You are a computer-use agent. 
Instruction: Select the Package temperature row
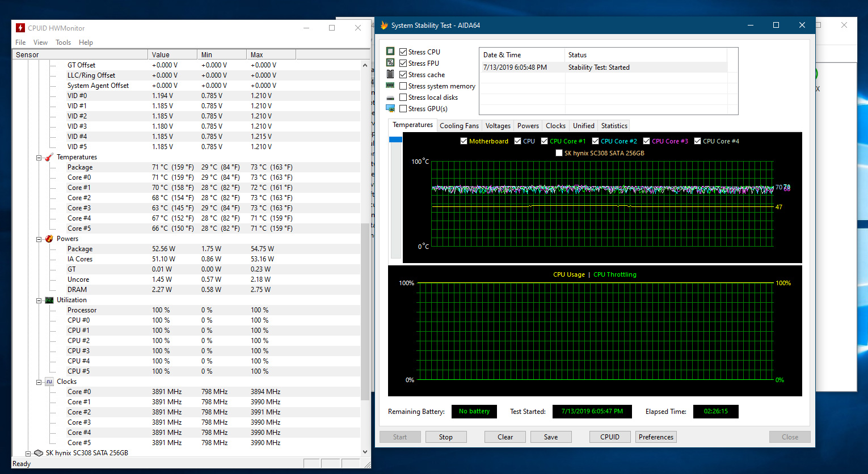[186, 167]
